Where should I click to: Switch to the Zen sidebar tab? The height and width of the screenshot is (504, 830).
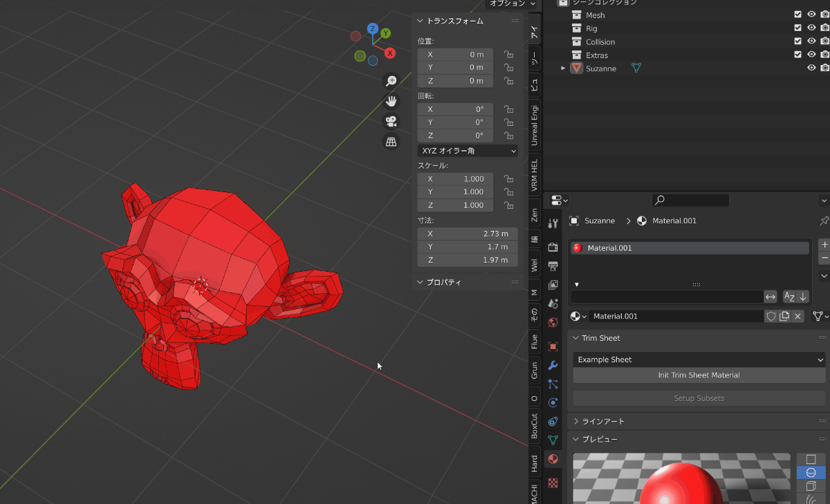534,214
